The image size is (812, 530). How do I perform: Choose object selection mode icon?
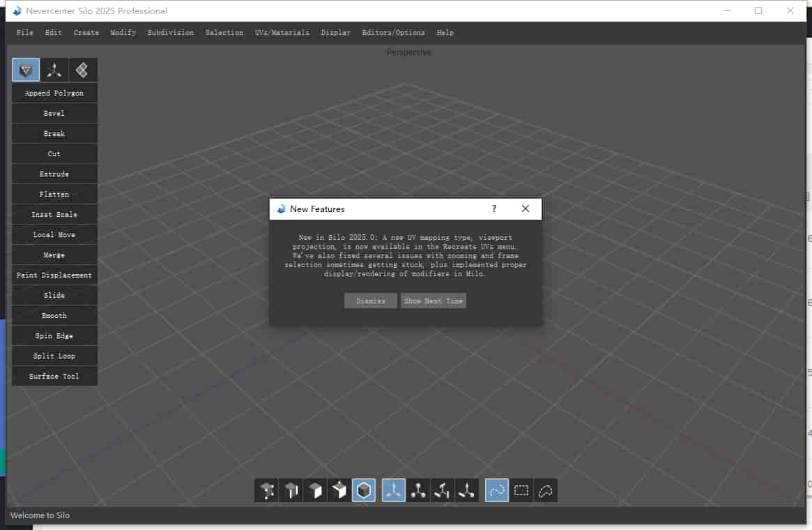[x=339, y=491]
